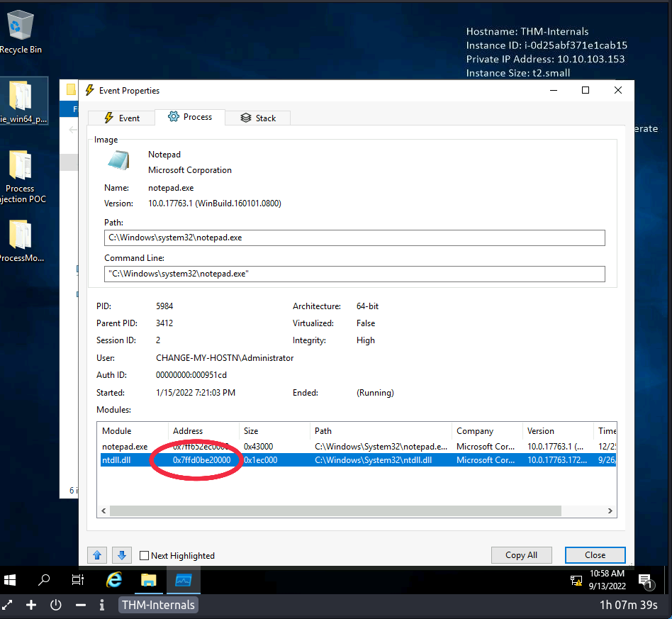Open Internet Explorer from the taskbar
The image size is (672, 619).
click(113, 580)
